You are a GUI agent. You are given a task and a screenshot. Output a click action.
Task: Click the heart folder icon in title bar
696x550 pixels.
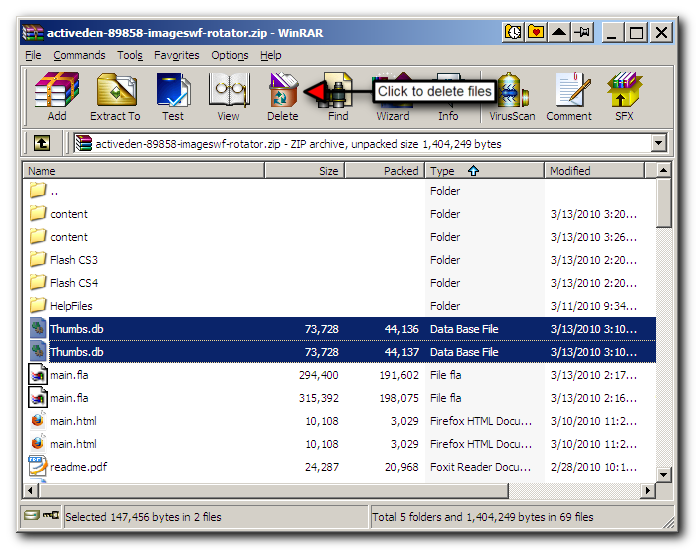coord(536,32)
